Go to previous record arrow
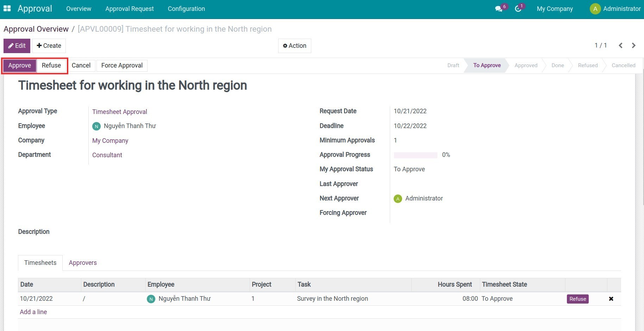 pyautogui.click(x=620, y=45)
